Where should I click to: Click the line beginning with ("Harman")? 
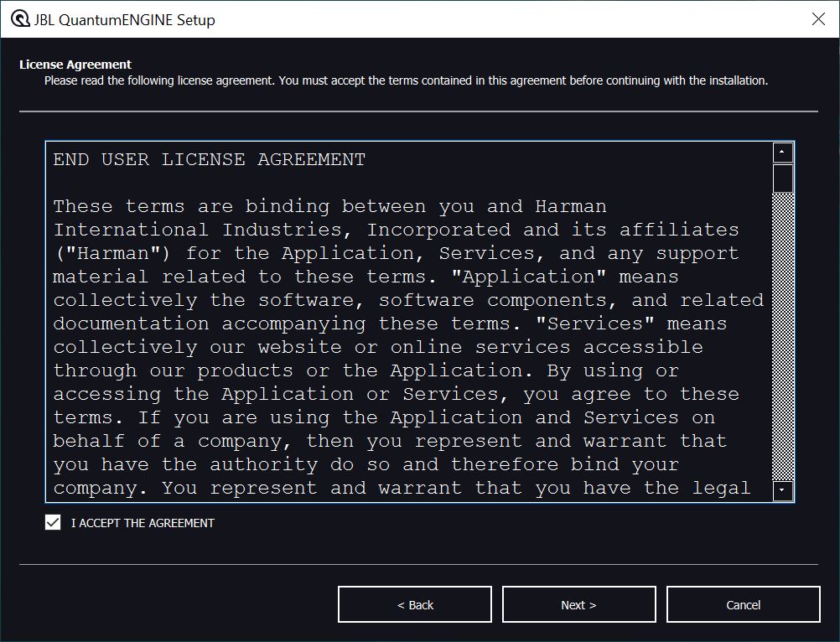coord(396,254)
